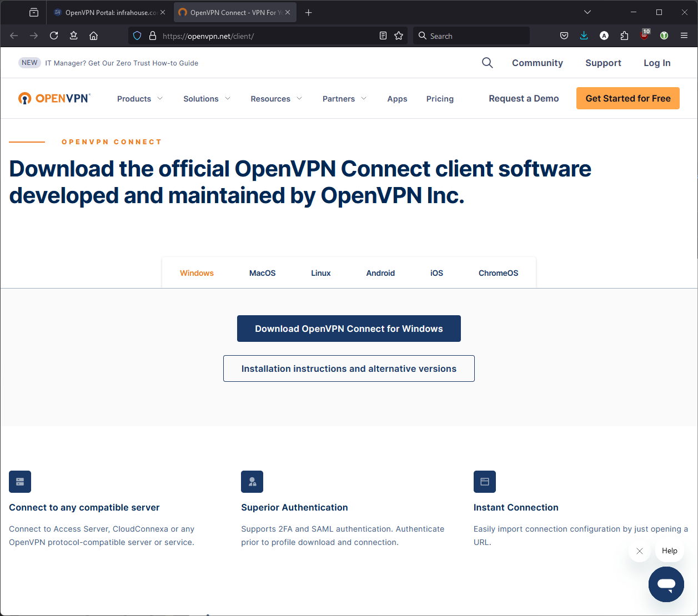698x616 pixels.
Task: Click the Instant Connection feature icon
Action: 484,482
